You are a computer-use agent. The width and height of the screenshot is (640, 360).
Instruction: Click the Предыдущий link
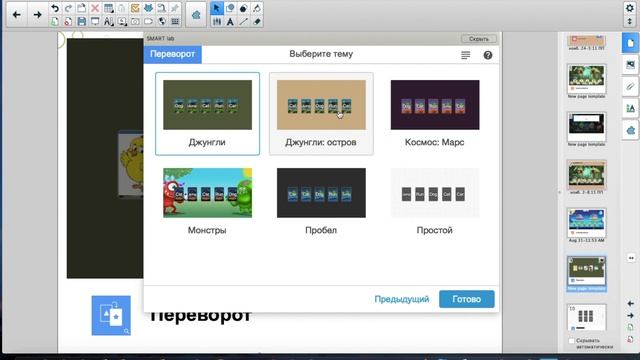(402, 299)
